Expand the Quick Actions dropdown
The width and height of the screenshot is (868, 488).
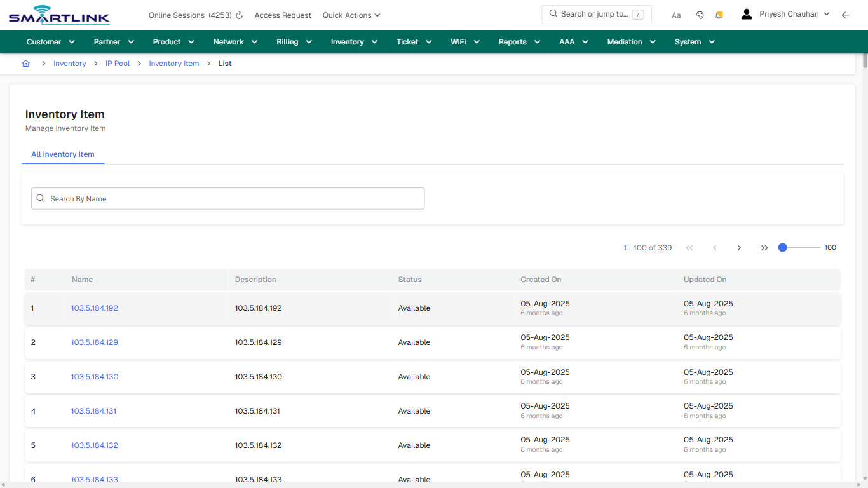point(351,15)
